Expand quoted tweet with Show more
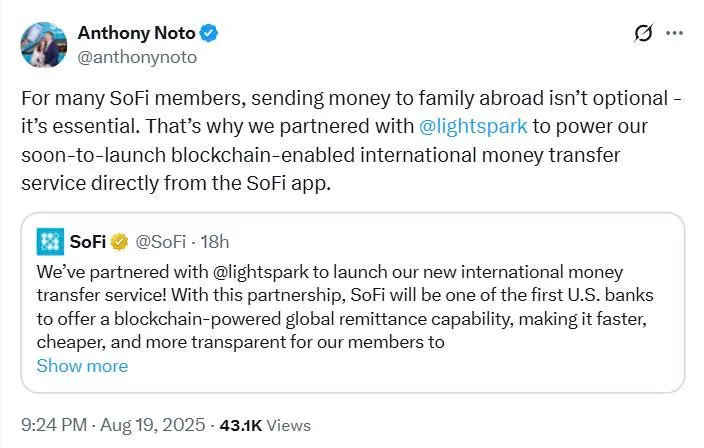Viewport: 704px width, 448px height. [82, 366]
